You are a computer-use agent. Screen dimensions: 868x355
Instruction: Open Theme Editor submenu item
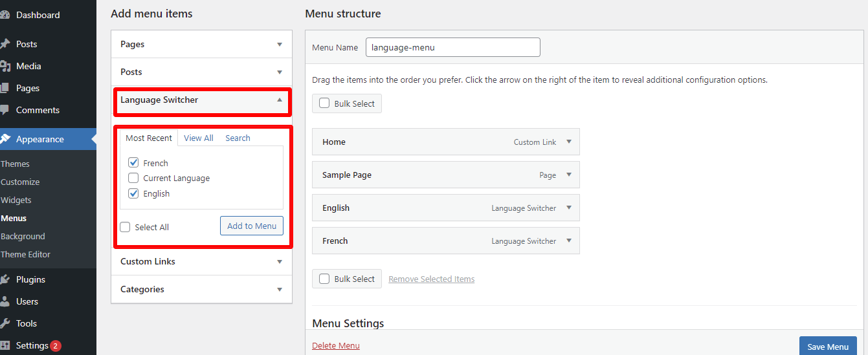[x=25, y=254]
